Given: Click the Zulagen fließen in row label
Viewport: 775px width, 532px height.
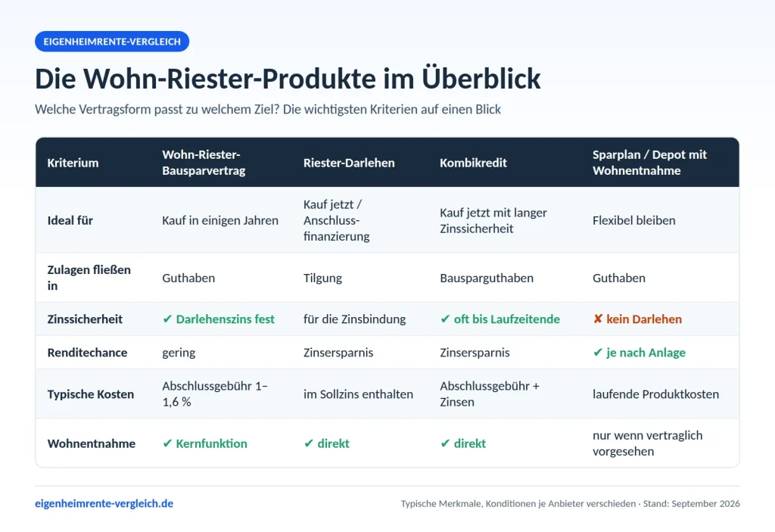Looking at the screenshot, I should pyautogui.click(x=89, y=278).
